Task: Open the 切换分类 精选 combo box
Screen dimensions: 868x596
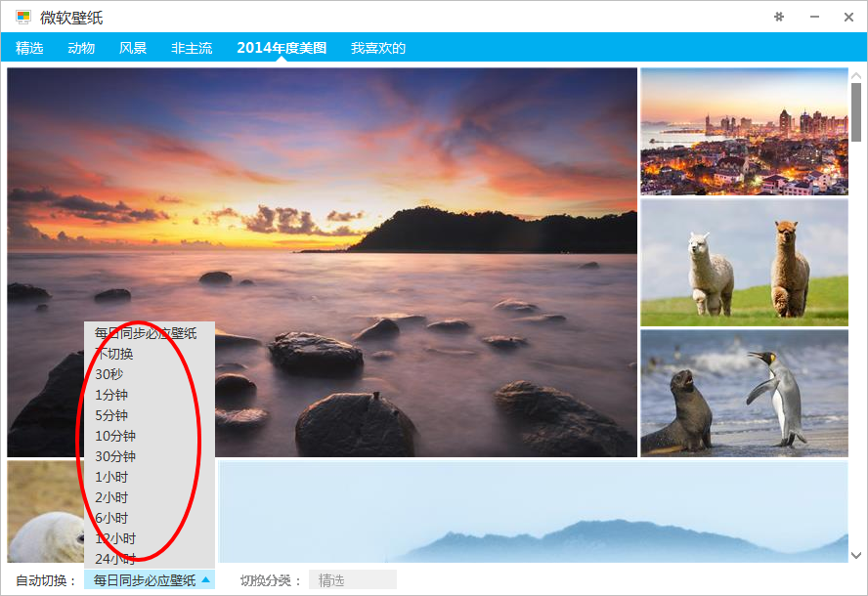Action: click(353, 580)
